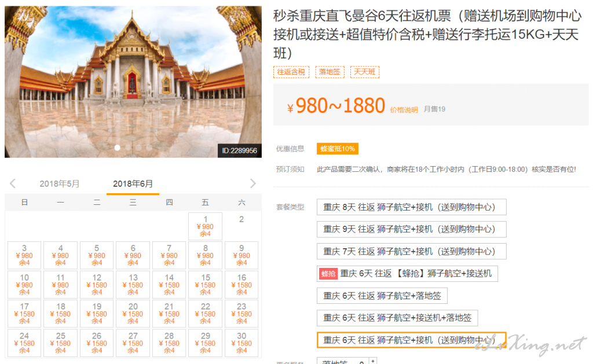This screenshot has width=593, height=364.
Task: Click the ID:2289956 label on the photo
Action: (239, 150)
